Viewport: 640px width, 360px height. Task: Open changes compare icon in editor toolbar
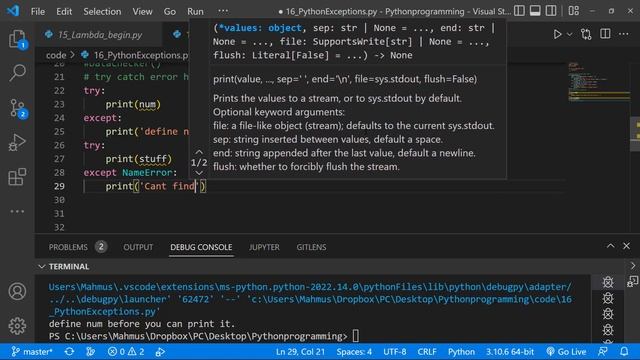pos(586,34)
